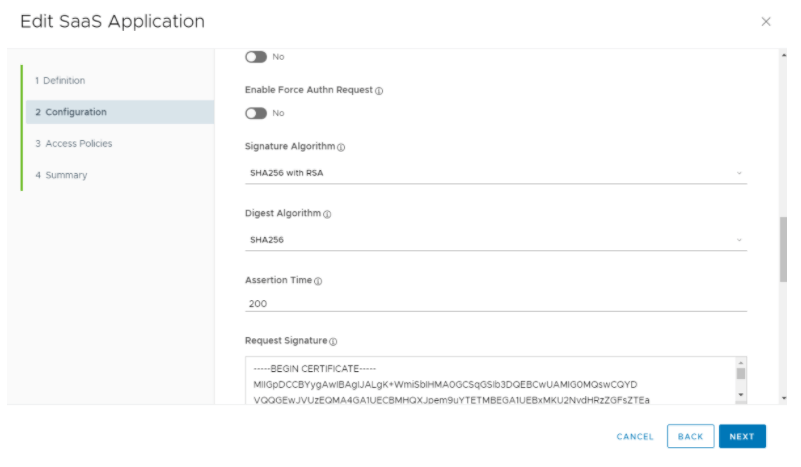Toggle the topmost No switch

tap(256, 57)
